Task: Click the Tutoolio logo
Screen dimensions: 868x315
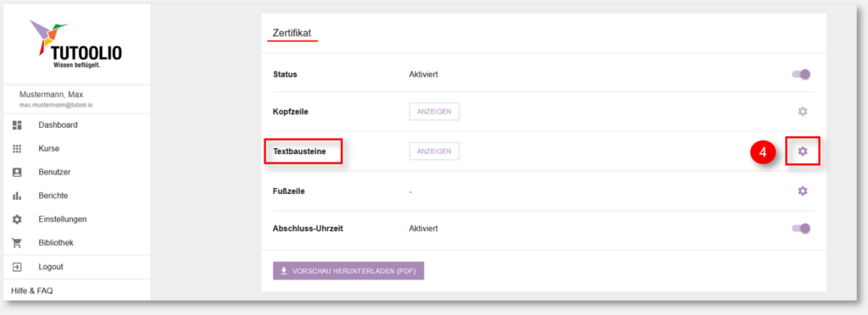Action: pyautogui.click(x=75, y=45)
